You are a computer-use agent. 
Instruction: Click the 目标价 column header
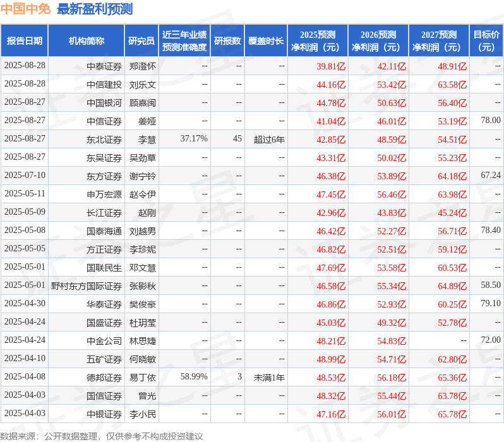(x=487, y=41)
